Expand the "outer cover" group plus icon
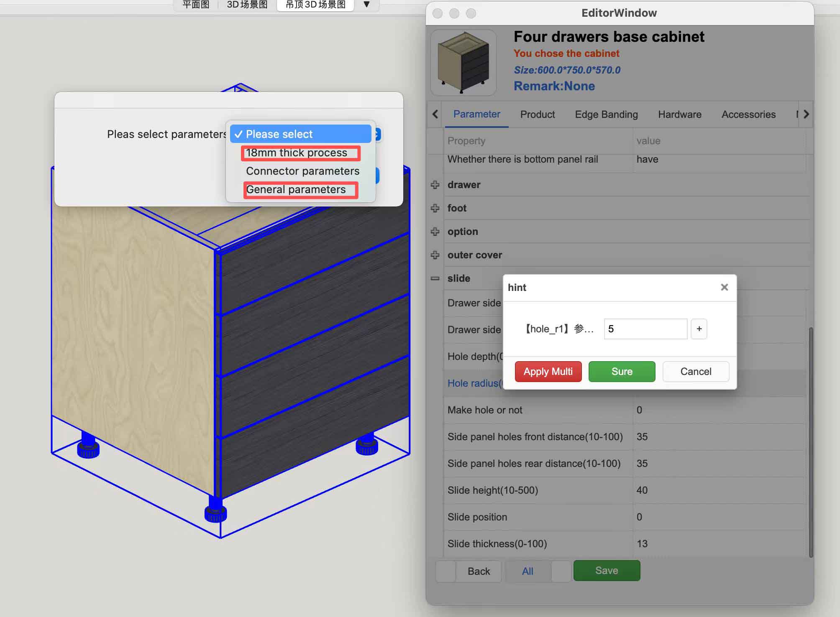840x617 pixels. point(435,255)
